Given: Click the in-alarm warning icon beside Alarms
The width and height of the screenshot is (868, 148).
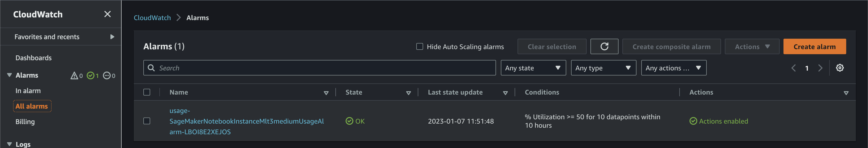Looking at the screenshot, I should [74, 76].
